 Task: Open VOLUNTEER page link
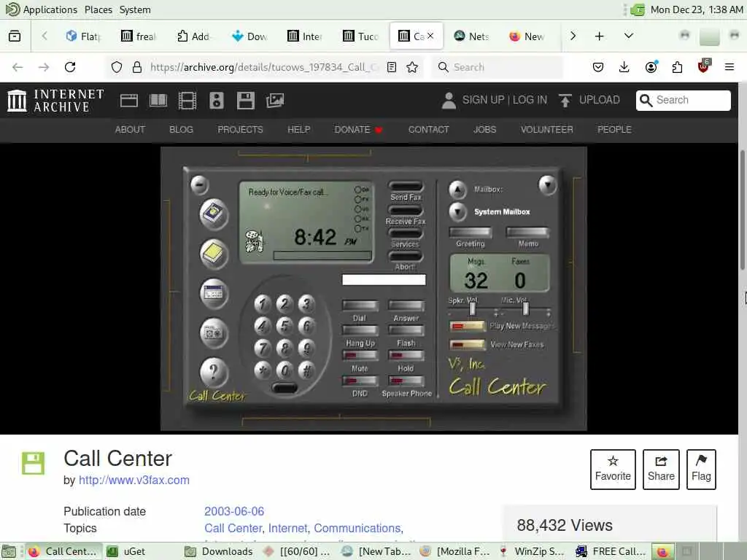pyautogui.click(x=547, y=130)
